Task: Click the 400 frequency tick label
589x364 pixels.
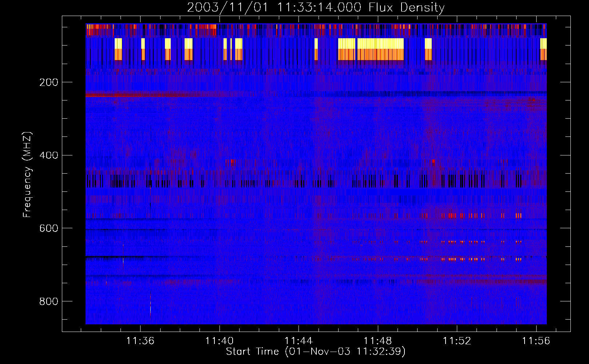Action: [49, 155]
